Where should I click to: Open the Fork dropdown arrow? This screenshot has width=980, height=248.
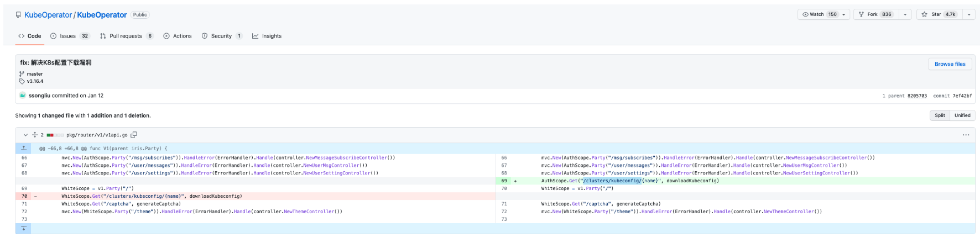(905, 14)
